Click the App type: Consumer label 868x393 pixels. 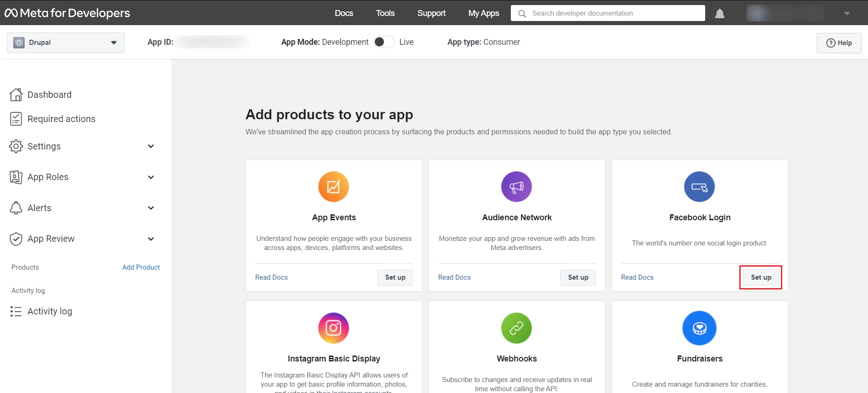pos(483,42)
